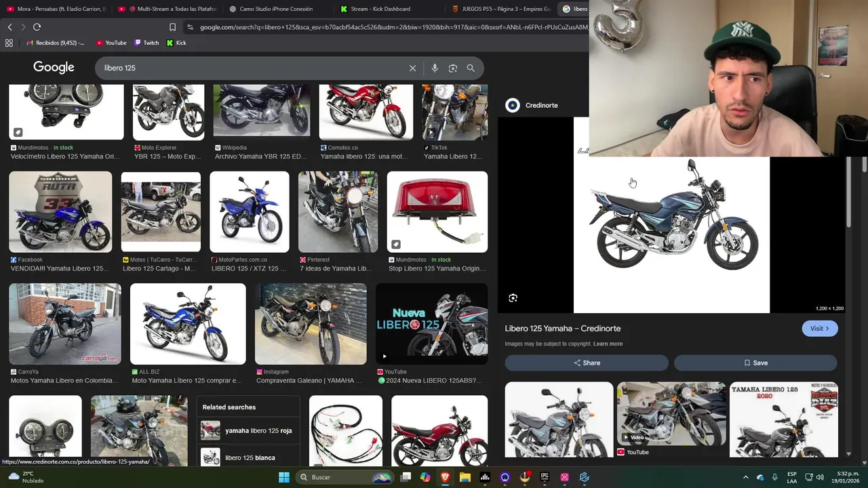Open the Learn more copyright link
The height and width of the screenshot is (488, 868).
click(x=608, y=344)
